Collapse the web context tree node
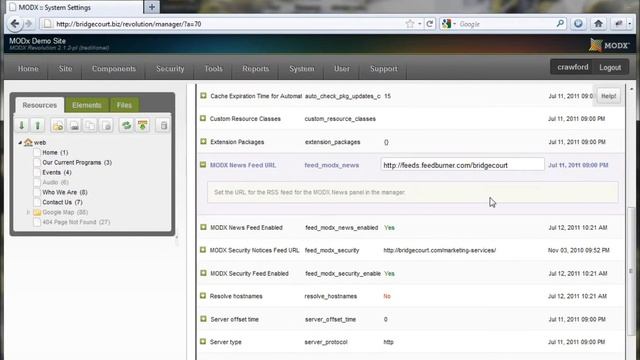 20,142
